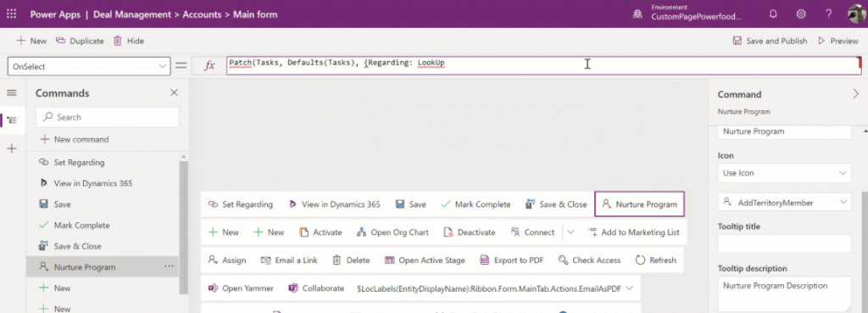
Task: Open the AddTerritoryMember icon dropdown
Action: pos(784,203)
